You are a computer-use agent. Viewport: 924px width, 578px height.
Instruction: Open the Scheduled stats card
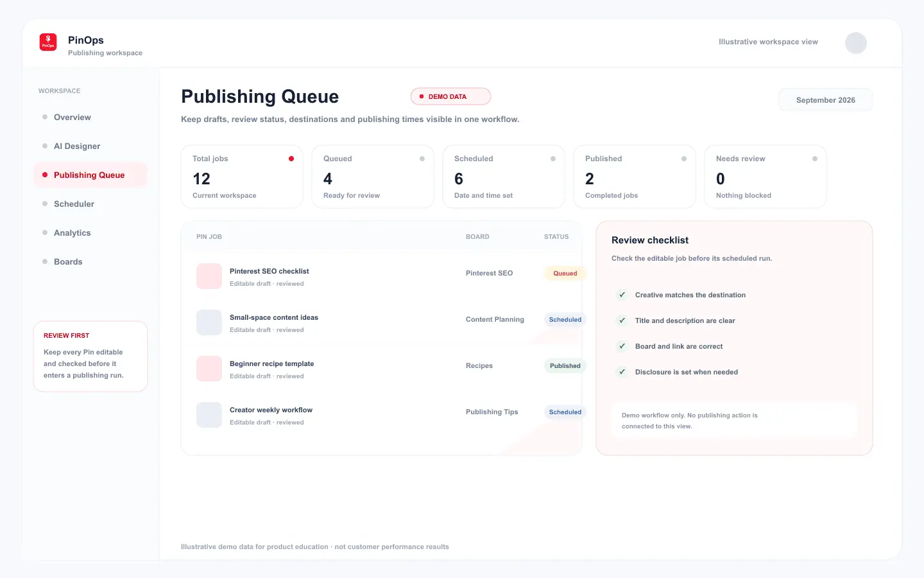point(504,177)
